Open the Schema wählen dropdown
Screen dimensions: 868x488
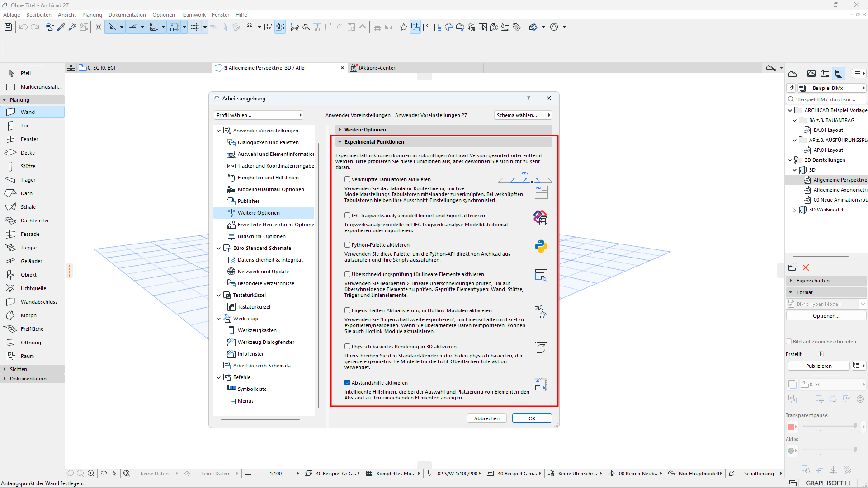pos(523,115)
